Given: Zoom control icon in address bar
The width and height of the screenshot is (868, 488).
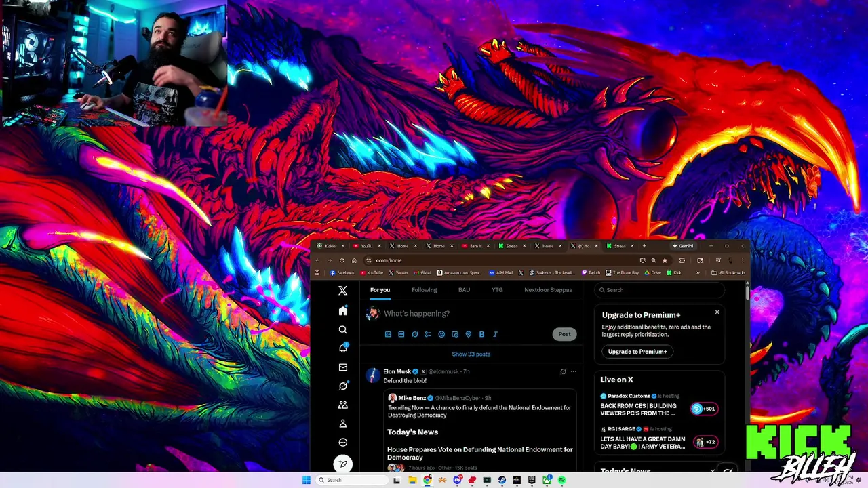Looking at the screenshot, I should 654,260.
